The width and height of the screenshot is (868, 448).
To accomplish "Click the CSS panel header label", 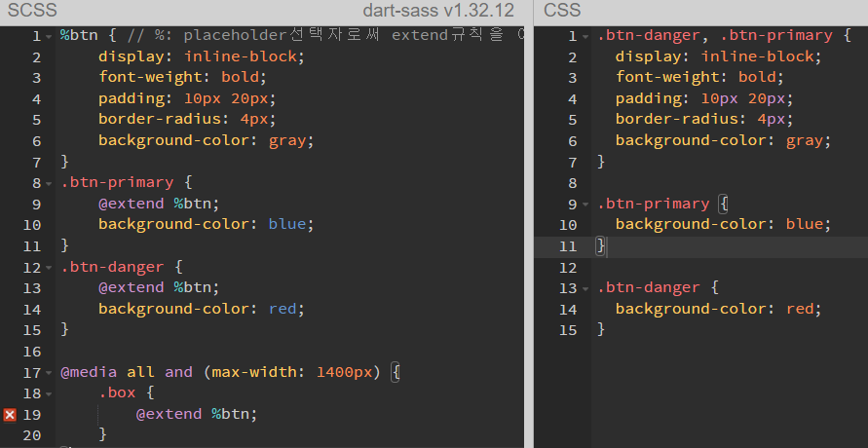I will pyautogui.click(x=562, y=10).
